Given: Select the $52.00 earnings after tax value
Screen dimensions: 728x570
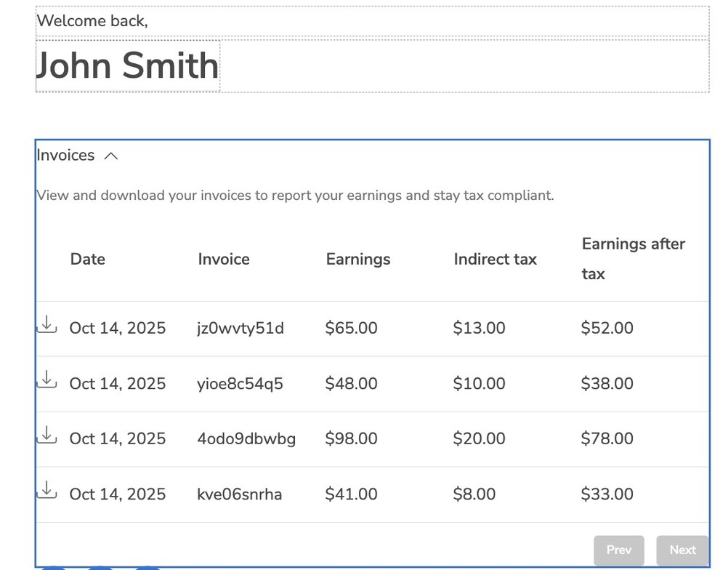Looking at the screenshot, I should click(x=607, y=329).
